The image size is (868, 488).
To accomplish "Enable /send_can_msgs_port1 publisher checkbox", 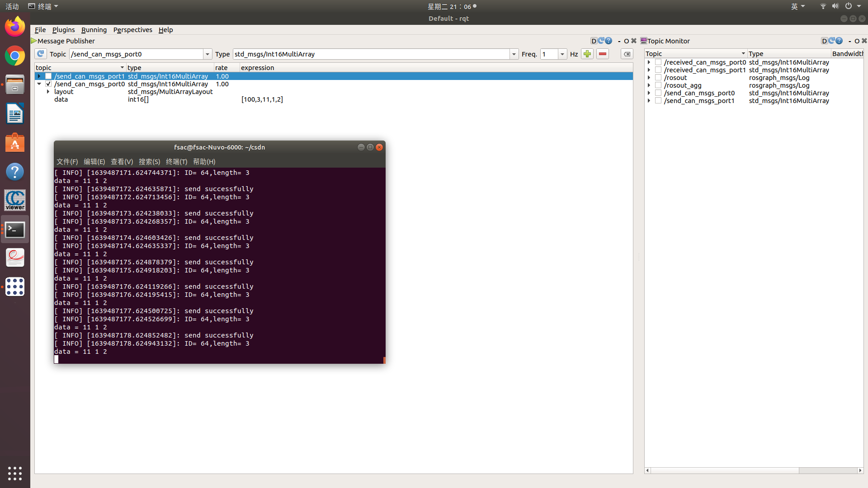I will tap(48, 76).
